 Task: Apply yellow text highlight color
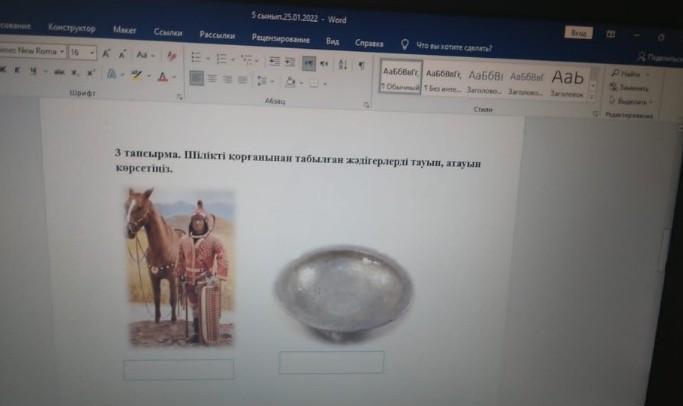coord(136,75)
